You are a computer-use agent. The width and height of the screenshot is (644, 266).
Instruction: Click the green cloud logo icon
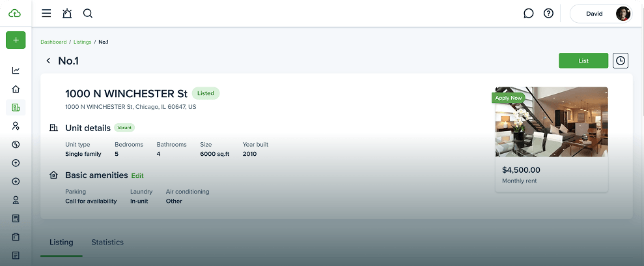tap(15, 14)
